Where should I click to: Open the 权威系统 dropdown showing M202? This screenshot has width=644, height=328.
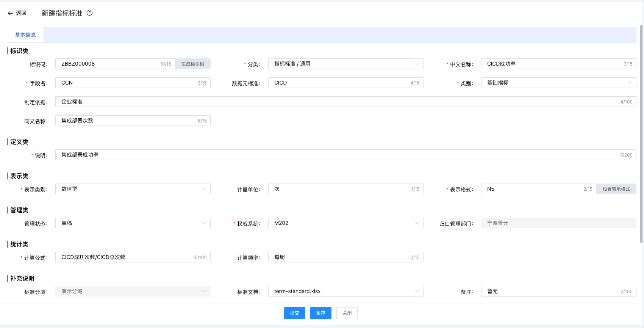click(345, 223)
